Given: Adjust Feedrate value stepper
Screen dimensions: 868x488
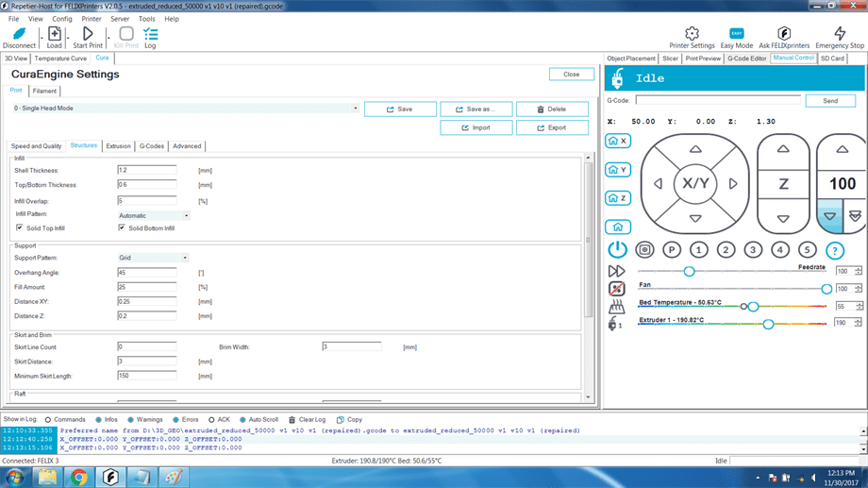Looking at the screenshot, I should pyautogui.click(x=858, y=271).
